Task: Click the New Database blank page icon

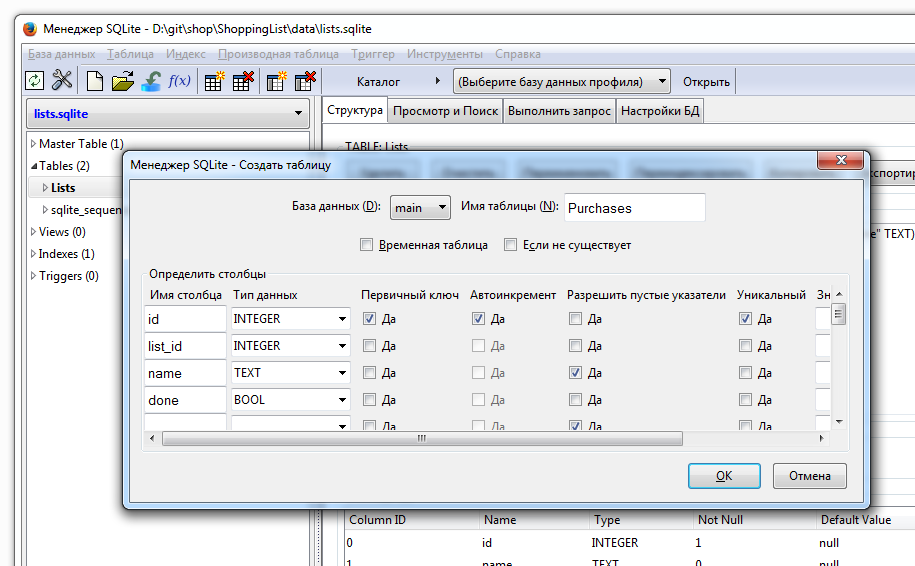Action: pyautogui.click(x=95, y=81)
